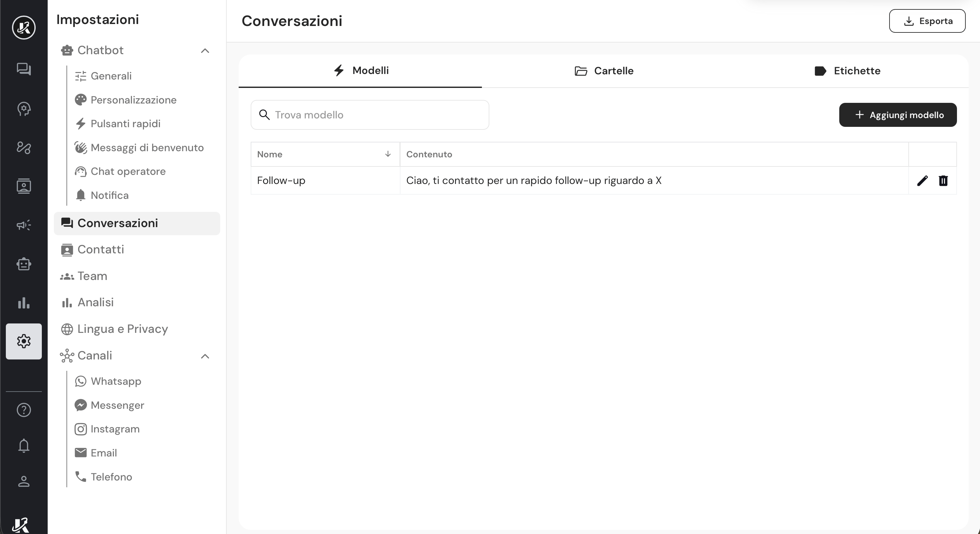The height and width of the screenshot is (534, 980).
Task: Click the Esporta button
Action: tap(927, 21)
